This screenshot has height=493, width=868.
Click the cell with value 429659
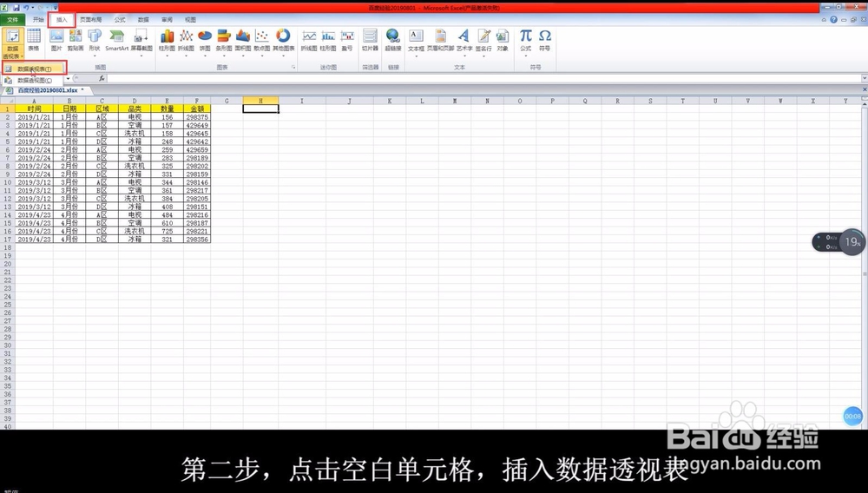point(197,149)
